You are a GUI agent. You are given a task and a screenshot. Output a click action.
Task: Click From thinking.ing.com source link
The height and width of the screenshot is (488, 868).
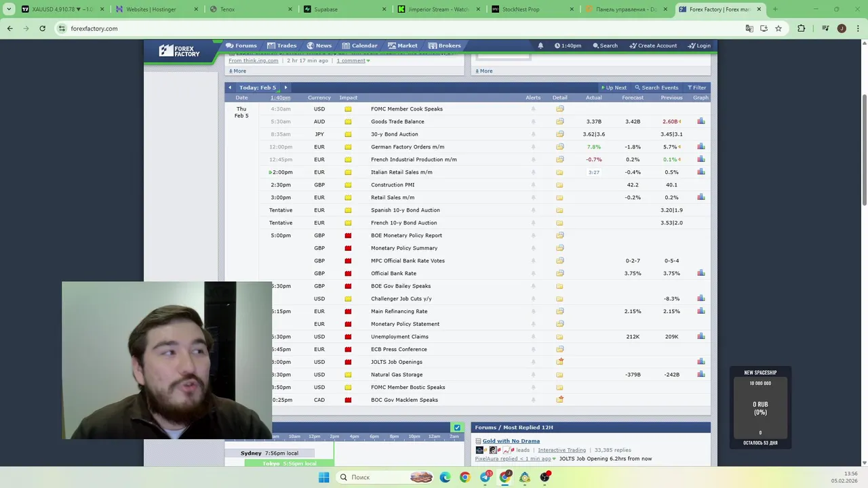click(254, 60)
